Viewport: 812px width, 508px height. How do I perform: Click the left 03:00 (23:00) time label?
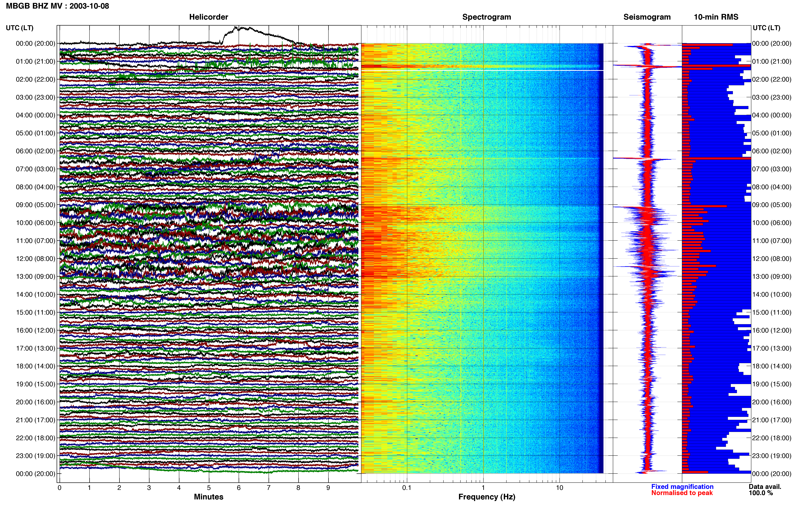coord(36,97)
